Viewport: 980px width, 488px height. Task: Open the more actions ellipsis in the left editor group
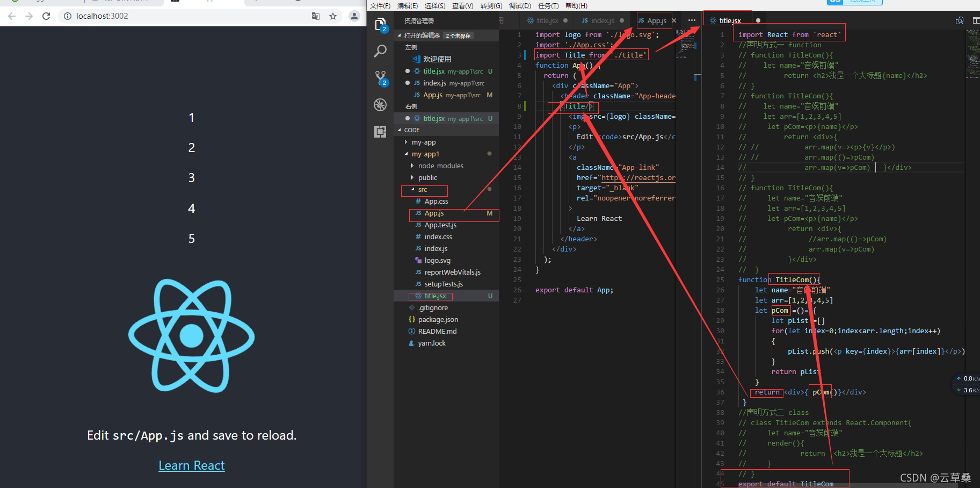692,20
